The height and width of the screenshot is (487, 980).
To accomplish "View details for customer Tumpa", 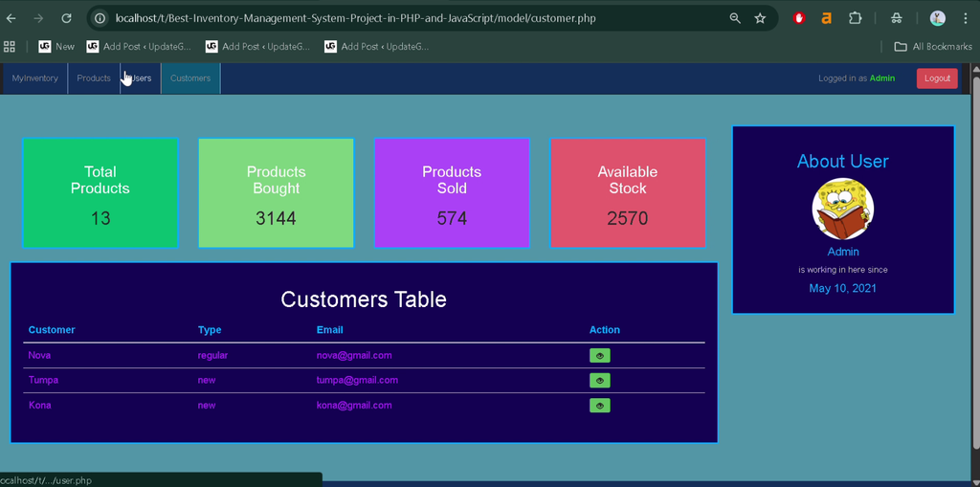I will [599, 380].
